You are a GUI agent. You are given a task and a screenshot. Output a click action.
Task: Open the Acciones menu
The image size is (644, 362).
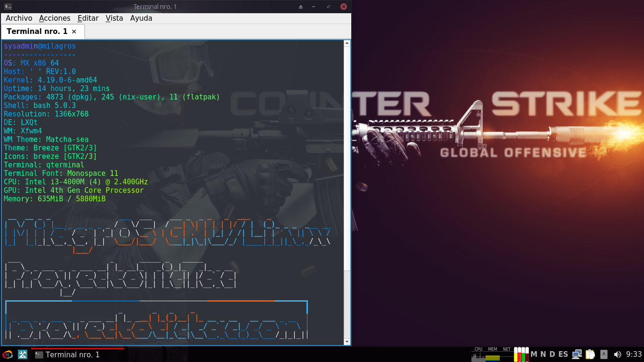click(x=55, y=18)
